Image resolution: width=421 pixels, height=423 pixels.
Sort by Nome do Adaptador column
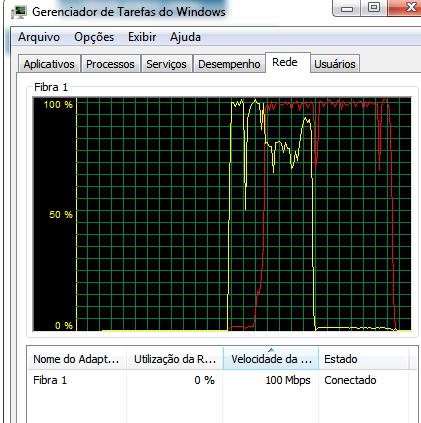(x=76, y=359)
